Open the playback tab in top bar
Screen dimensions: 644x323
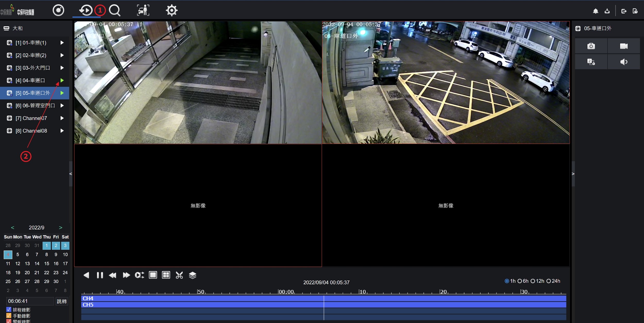click(x=86, y=11)
